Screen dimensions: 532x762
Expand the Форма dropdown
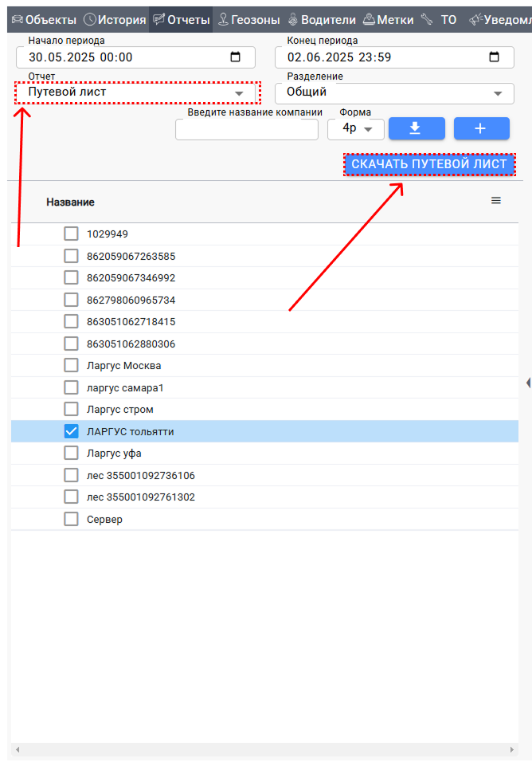[356, 128]
